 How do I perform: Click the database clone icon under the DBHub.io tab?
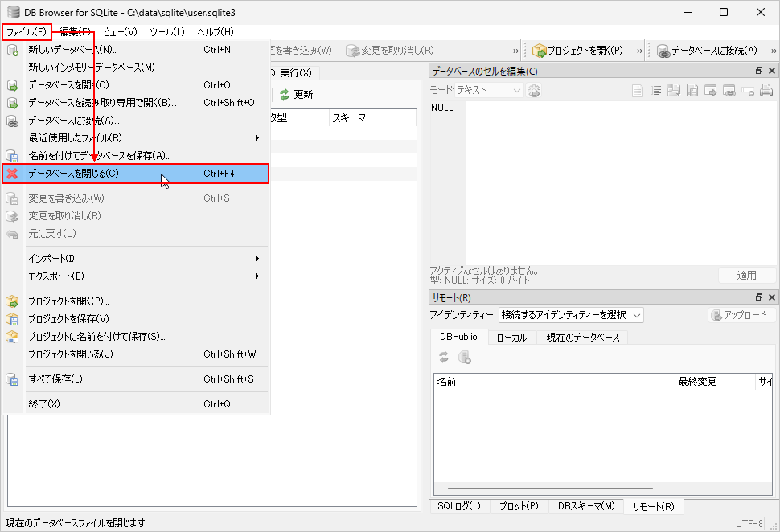coord(465,357)
